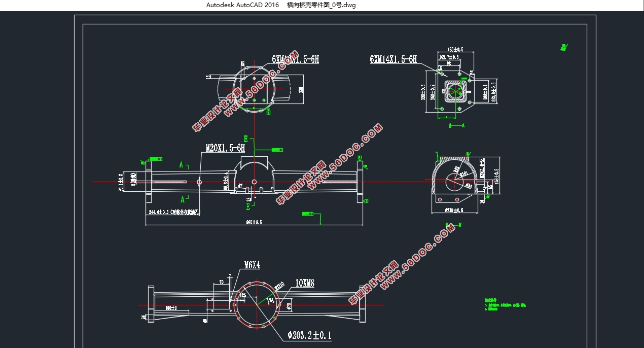This screenshot has height=348, width=644.
Task: Select the '6XM14X1.5-6H' callout beside the square flange
Action: click(x=393, y=59)
